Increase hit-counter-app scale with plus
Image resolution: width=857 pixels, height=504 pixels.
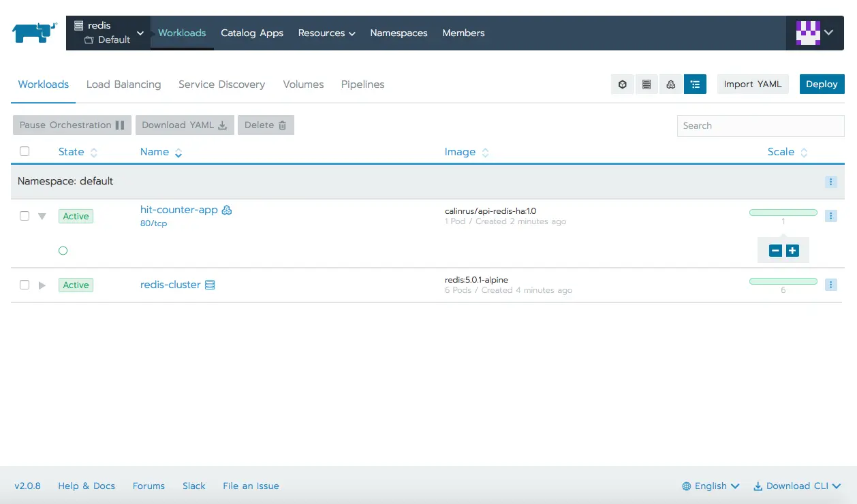[x=792, y=251]
